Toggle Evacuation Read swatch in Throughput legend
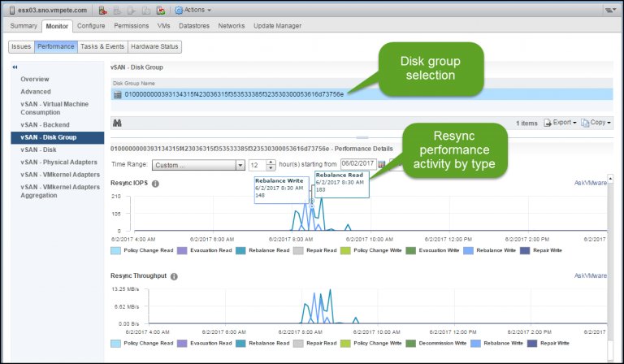This screenshot has height=364, width=624. pos(182,344)
